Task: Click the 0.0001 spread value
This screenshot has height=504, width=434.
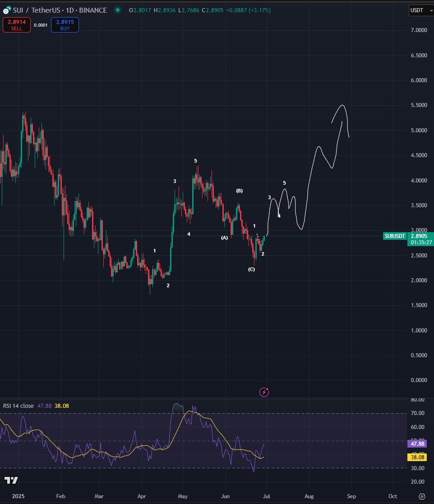Action: tap(41, 25)
